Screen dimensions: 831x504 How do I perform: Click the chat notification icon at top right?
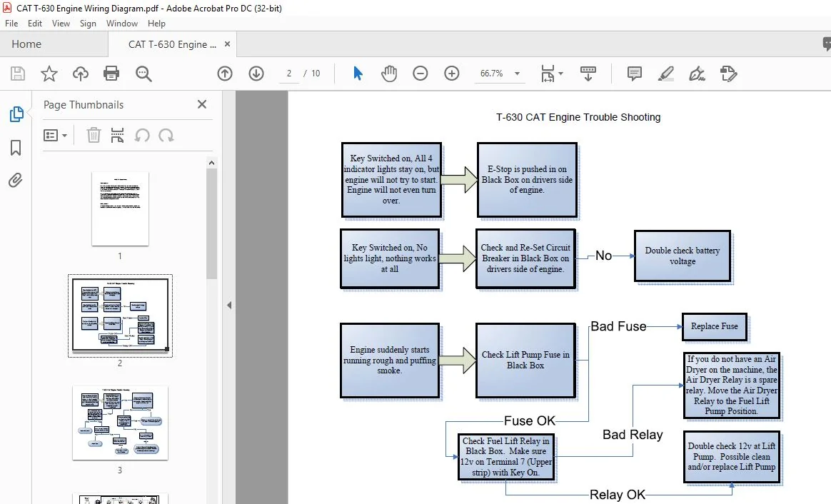(826, 44)
